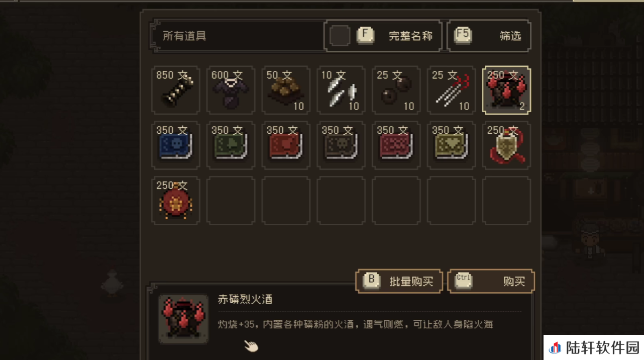This screenshot has height=360, width=644.
Task: Click the 购买 purchase button
Action: click(x=491, y=281)
